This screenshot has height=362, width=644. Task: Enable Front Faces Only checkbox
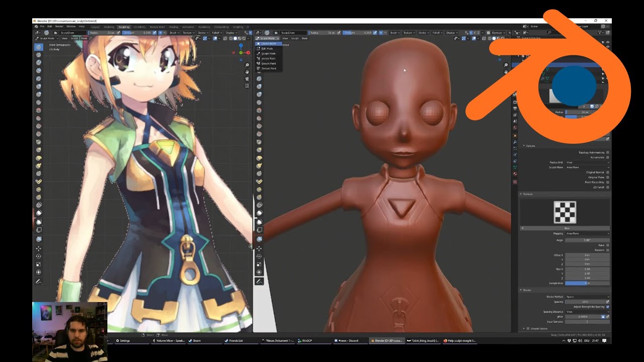(608, 182)
